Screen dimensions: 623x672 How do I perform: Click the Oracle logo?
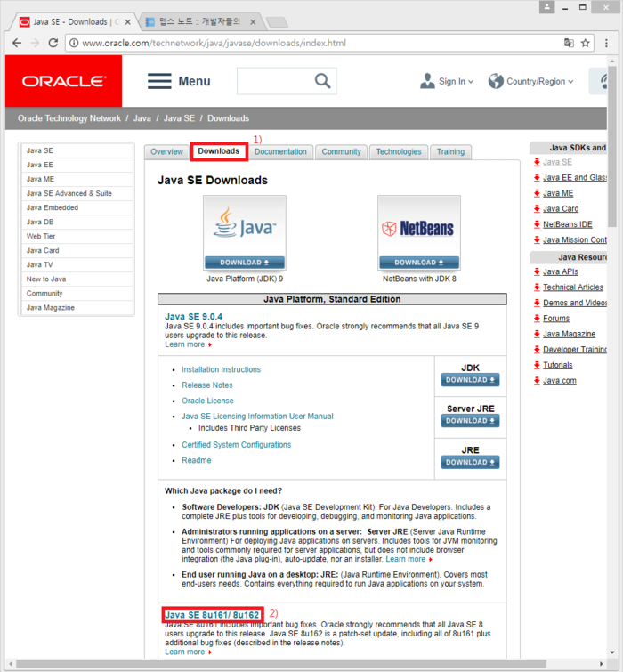[x=63, y=81]
